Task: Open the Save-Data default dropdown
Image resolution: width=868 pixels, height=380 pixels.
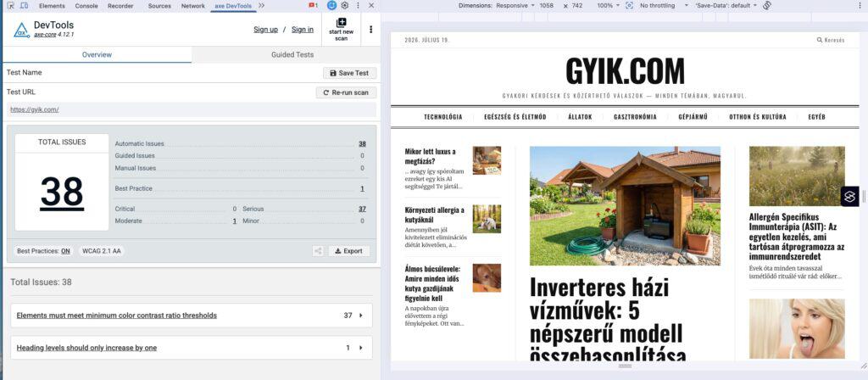Action: (726, 6)
